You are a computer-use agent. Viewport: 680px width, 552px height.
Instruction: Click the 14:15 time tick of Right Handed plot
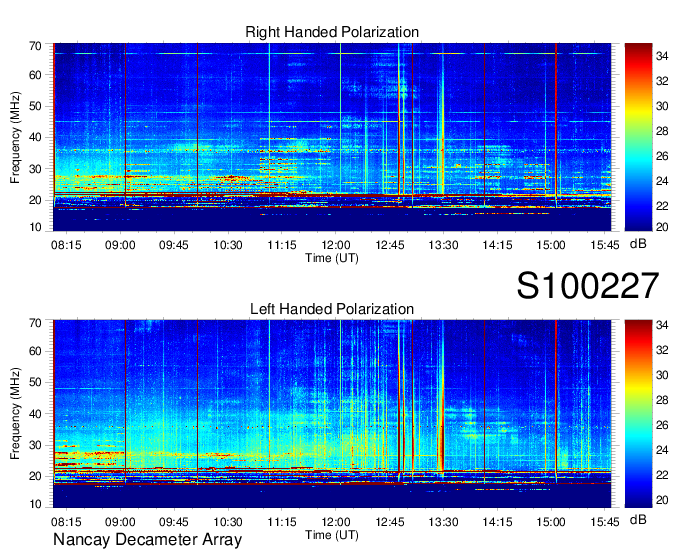click(497, 245)
